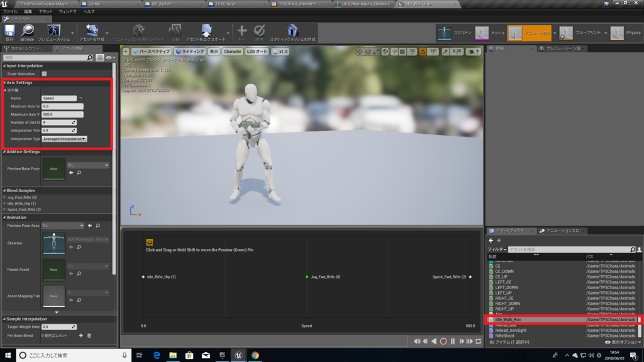This screenshot has width=644, height=362.
Task: Click the Perspective (パースペクティブ) viewport button
Action: (151, 52)
